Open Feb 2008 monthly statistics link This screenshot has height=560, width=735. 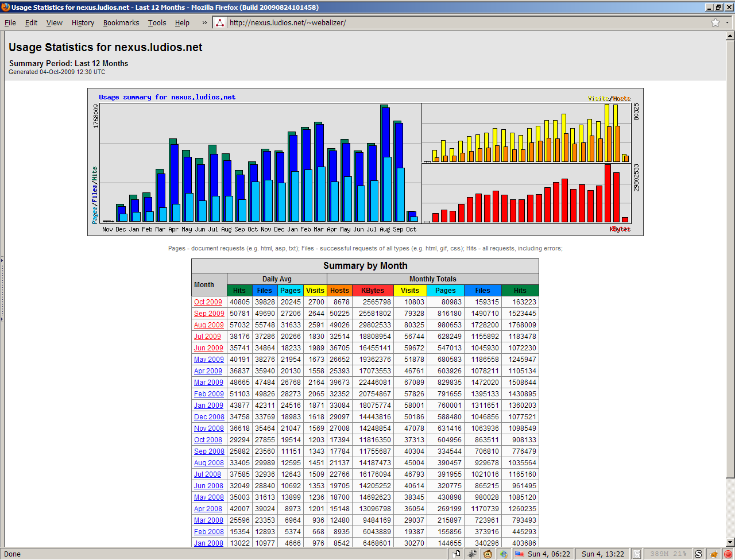209,532
